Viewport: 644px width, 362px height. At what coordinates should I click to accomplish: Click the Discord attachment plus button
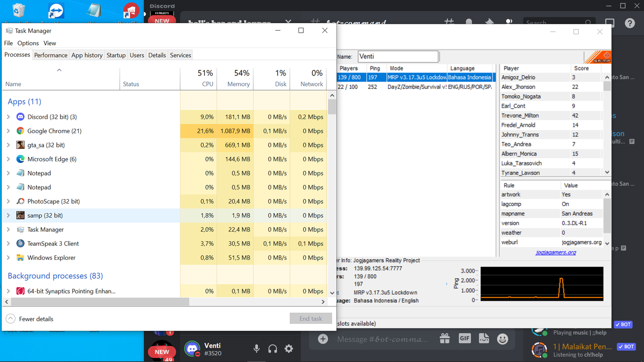click(x=323, y=339)
